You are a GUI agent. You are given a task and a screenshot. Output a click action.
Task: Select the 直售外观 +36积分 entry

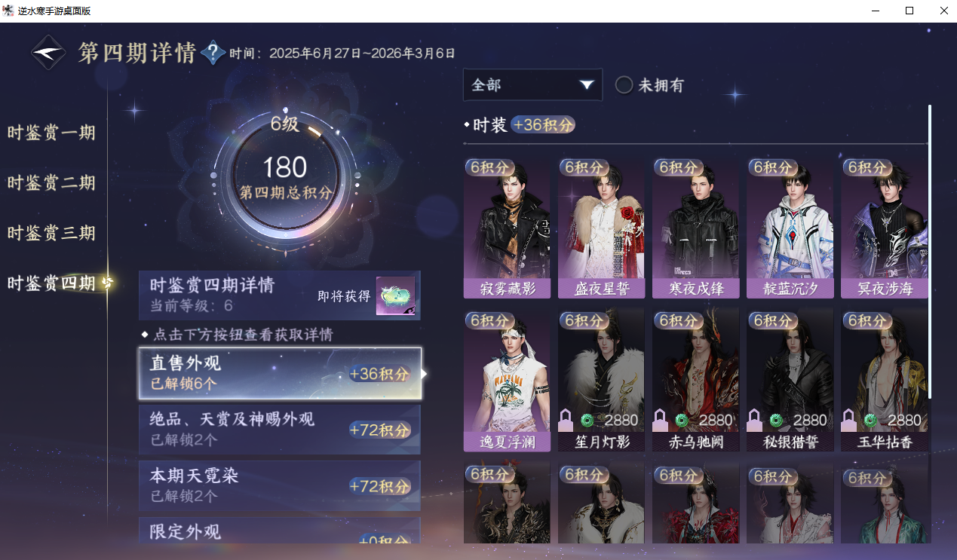[280, 373]
